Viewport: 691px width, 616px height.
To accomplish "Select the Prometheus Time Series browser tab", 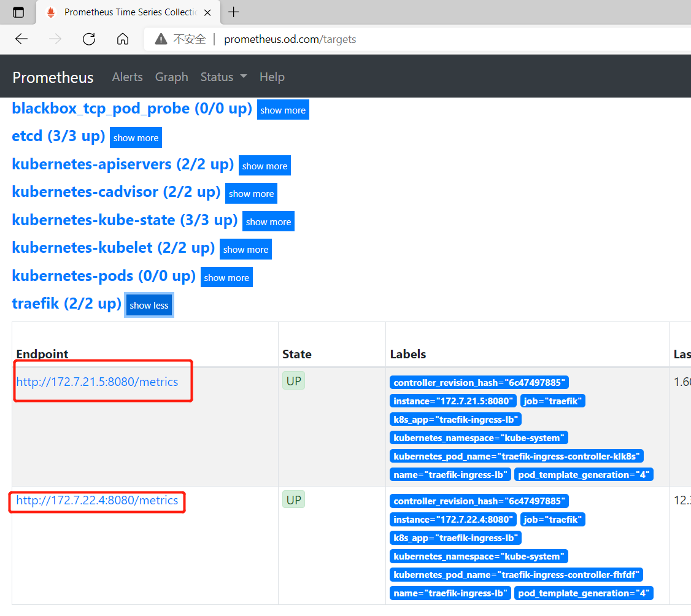I will (128, 12).
